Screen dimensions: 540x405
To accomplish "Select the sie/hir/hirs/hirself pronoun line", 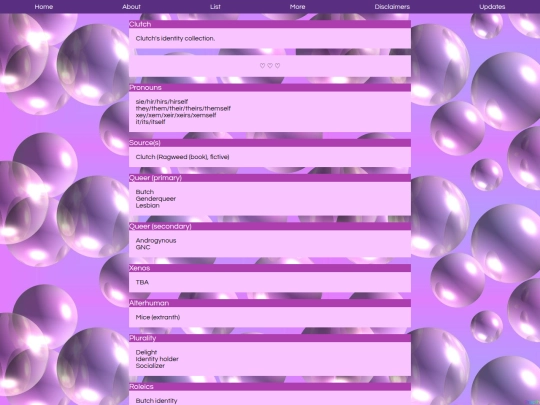I will tap(162, 102).
